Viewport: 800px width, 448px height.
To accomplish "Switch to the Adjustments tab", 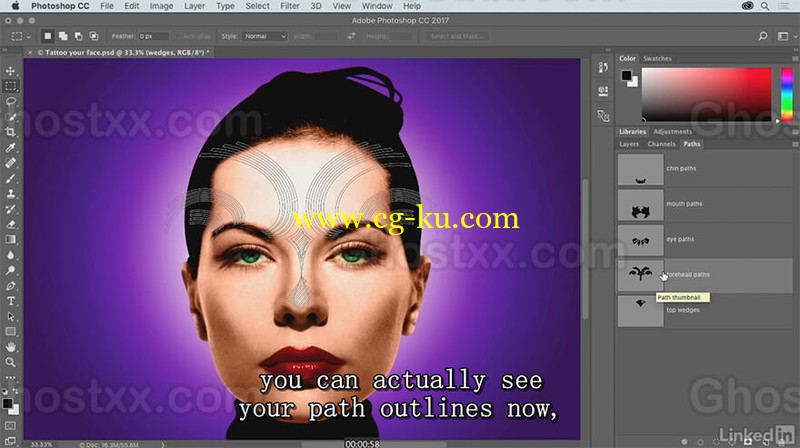I will (672, 132).
